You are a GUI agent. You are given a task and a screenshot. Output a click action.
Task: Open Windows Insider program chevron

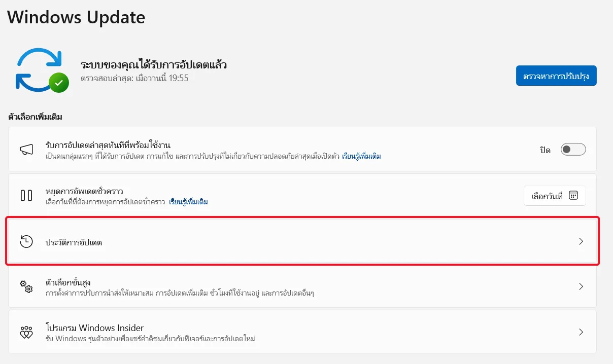coord(582,333)
